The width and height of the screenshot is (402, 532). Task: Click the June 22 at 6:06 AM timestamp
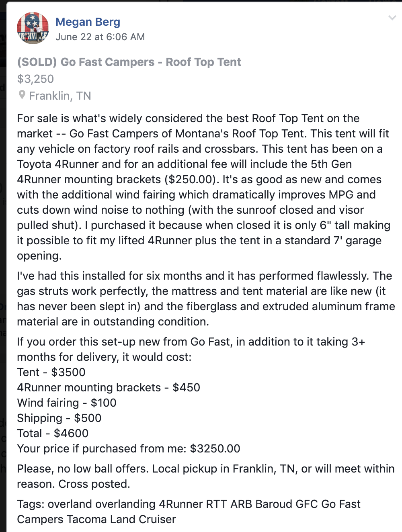100,37
